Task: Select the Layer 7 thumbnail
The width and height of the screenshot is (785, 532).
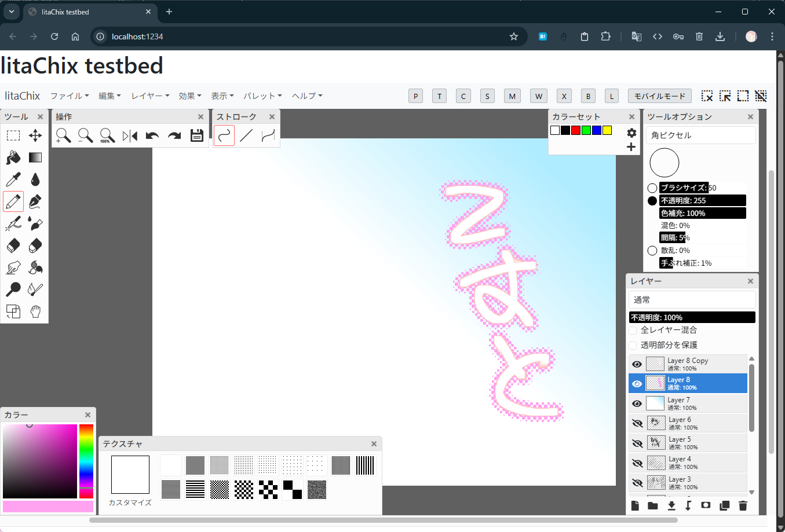Action: tap(655, 403)
